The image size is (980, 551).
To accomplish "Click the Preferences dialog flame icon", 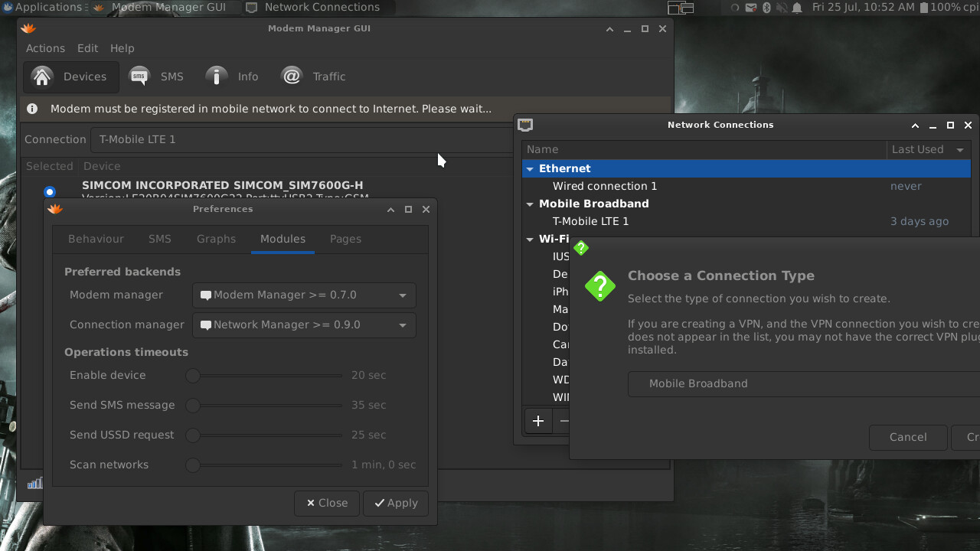I will click(54, 209).
